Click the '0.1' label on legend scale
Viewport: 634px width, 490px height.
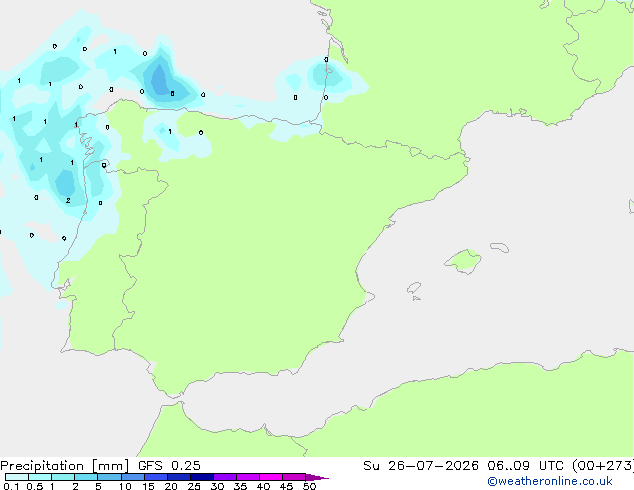11,486
